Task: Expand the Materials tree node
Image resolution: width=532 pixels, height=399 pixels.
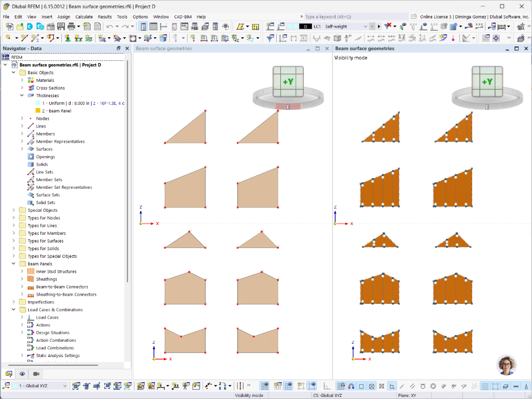Action: [x=22, y=80]
